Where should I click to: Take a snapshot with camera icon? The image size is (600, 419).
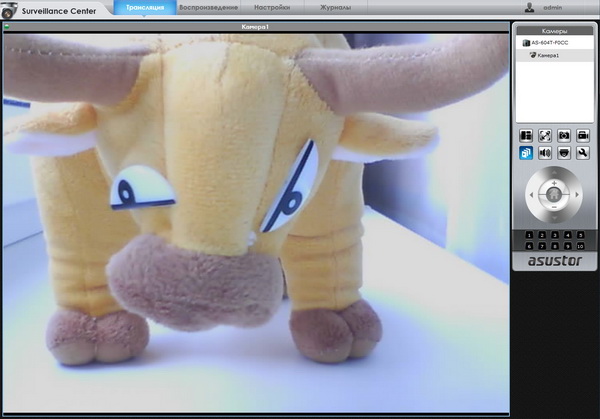(564, 135)
